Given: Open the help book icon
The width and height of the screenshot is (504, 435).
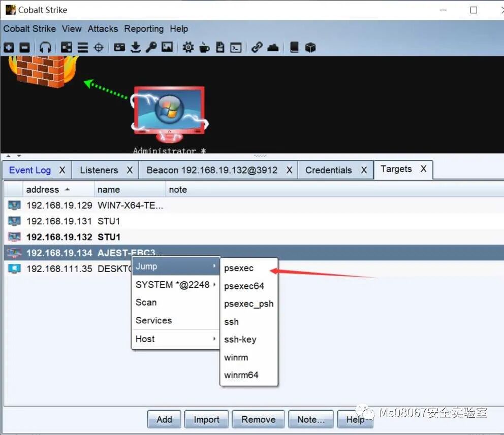Looking at the screenshot, I should point(294,48).
